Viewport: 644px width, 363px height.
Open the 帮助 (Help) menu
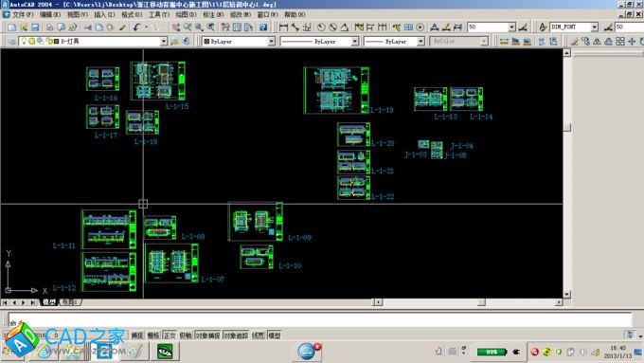(x=295, y=14)
